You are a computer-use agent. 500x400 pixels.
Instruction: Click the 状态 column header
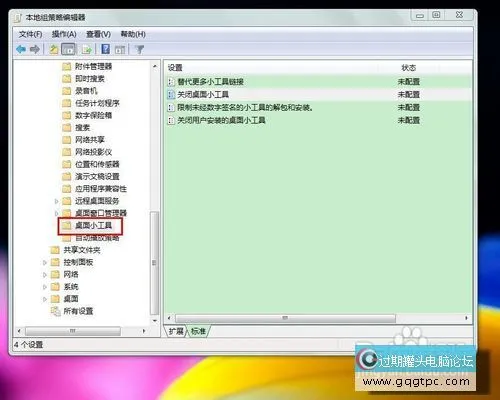(x=409, y=68)
